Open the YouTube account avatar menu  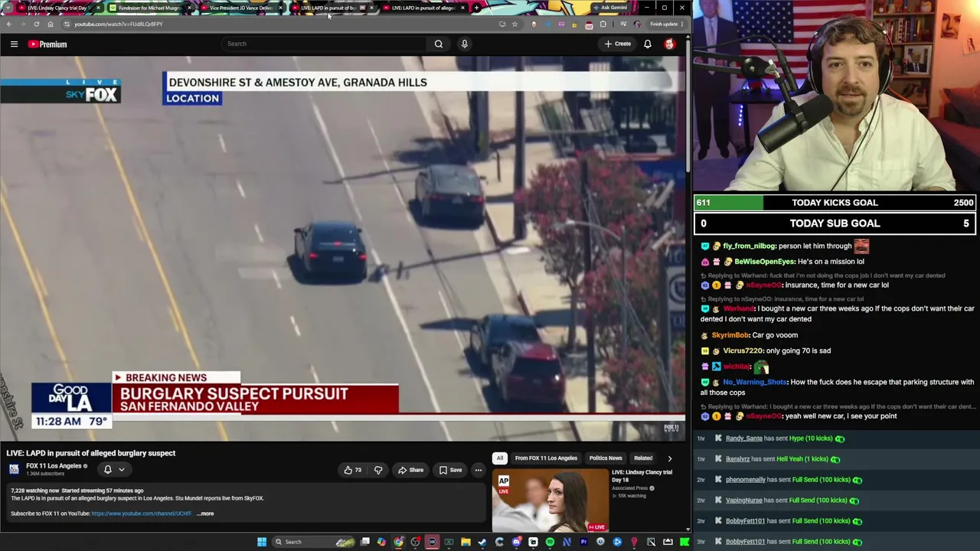(x=670, y=44)
